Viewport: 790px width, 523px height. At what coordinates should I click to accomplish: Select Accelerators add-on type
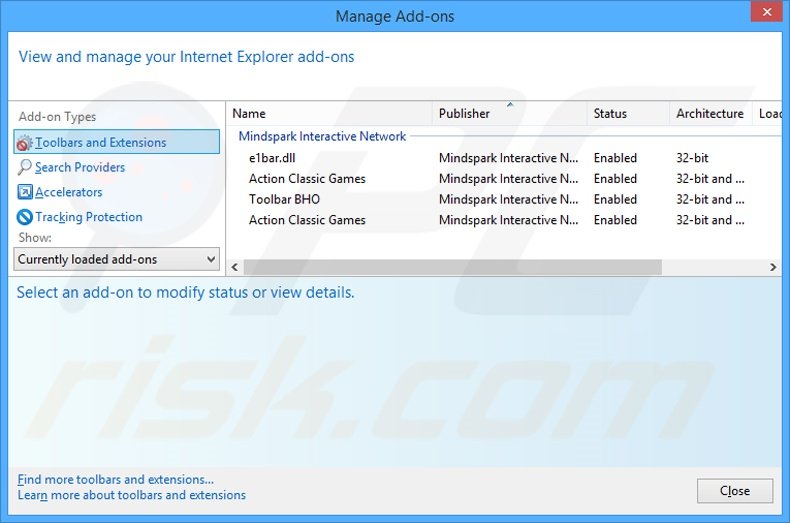click(69, 192)
